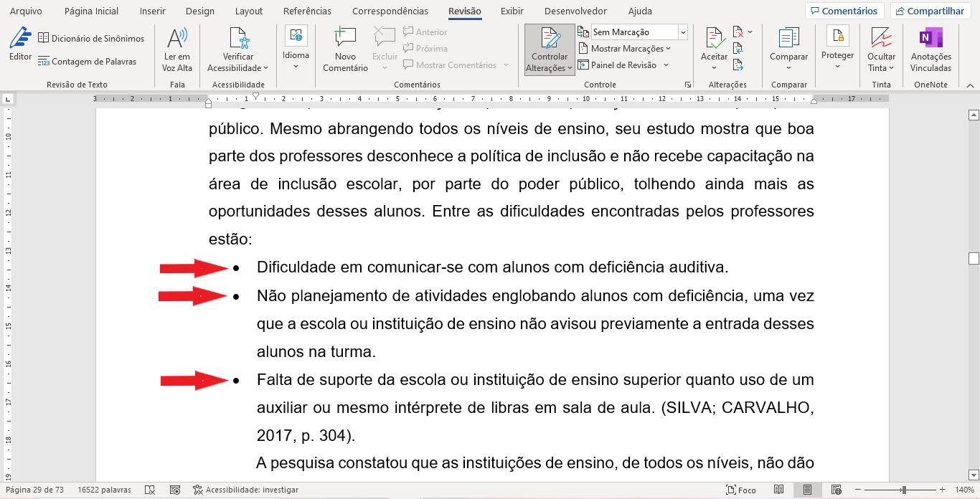Go to Anterior comment
980x499 pixels.
425,32
